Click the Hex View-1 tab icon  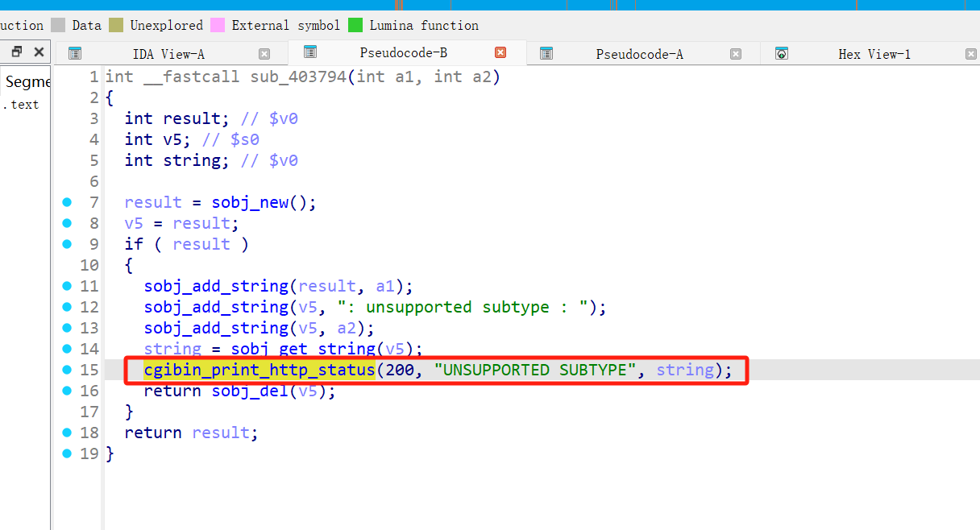tap(781, 54)
